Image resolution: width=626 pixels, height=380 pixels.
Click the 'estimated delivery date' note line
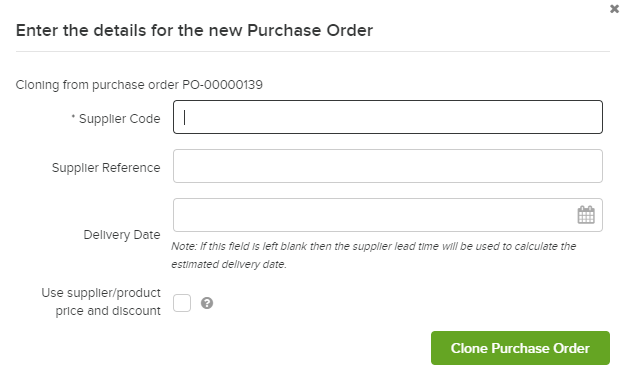(229, 264)
